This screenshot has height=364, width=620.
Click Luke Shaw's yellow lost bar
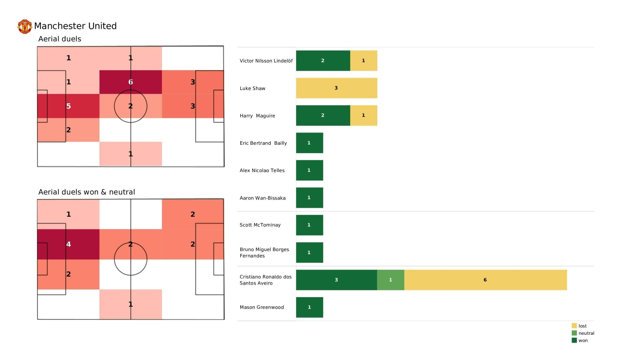(336, 88)
